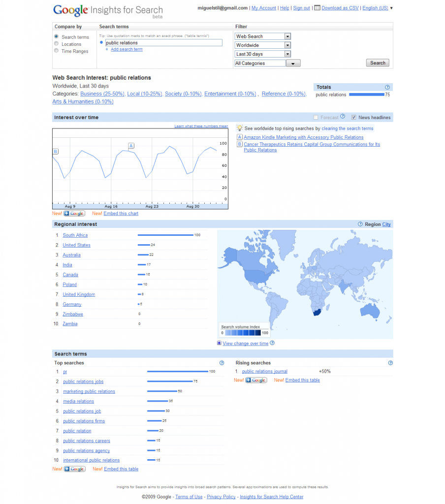Click news headline marker B icon

(240, 144)
